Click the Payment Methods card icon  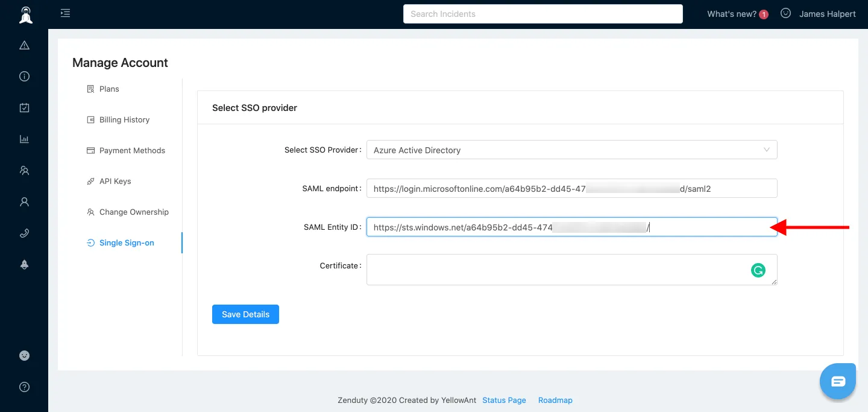coord(90,150)
